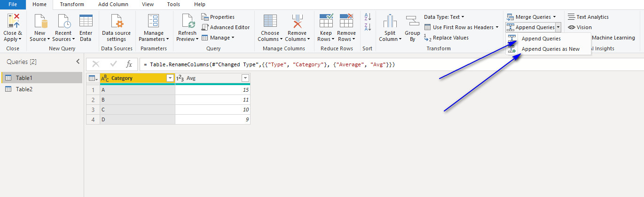The width and height of the screenshot is (644, 197).
Task: Confirm formula with checkmark icon
Action: [x=113, y=64]
